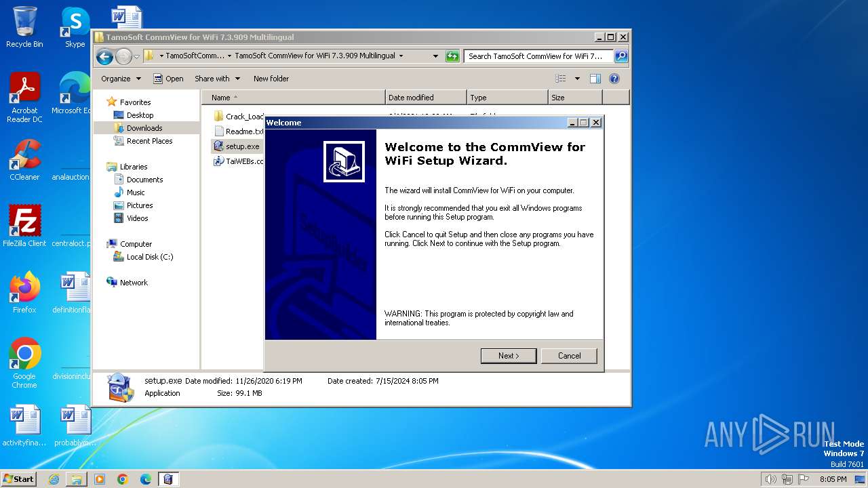Open probablym Word document icon

coord(75,426)
